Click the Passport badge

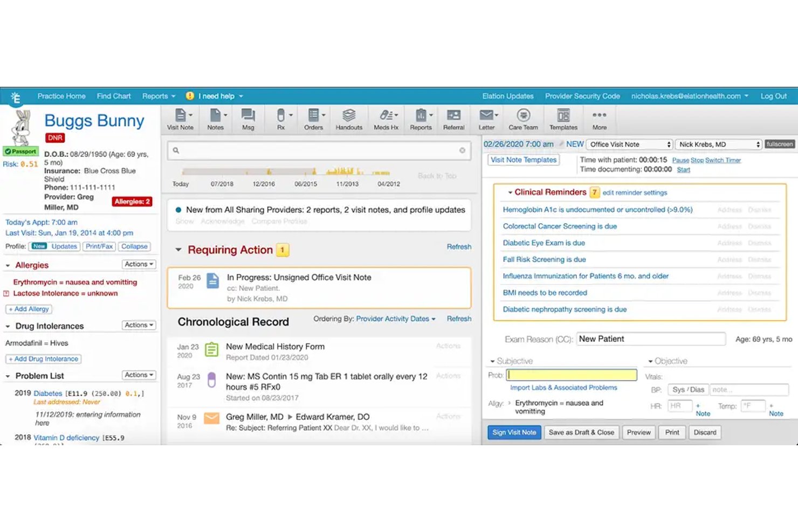pos(20,151)
